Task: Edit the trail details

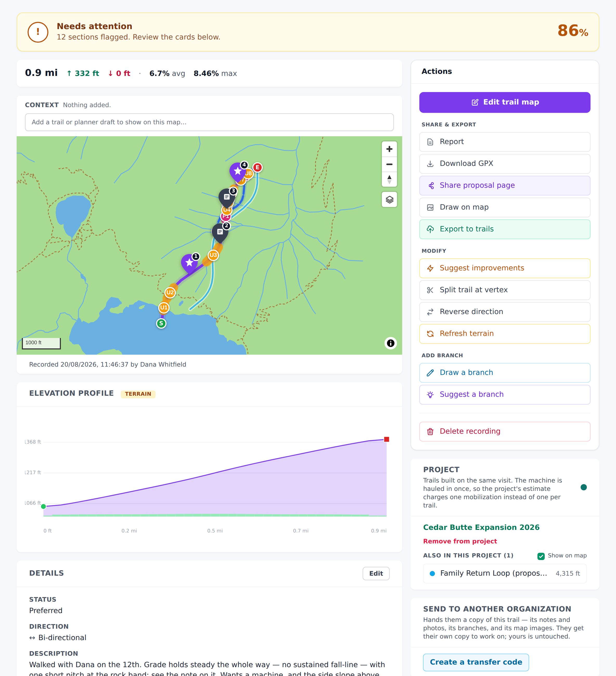Action: point(376,573)
